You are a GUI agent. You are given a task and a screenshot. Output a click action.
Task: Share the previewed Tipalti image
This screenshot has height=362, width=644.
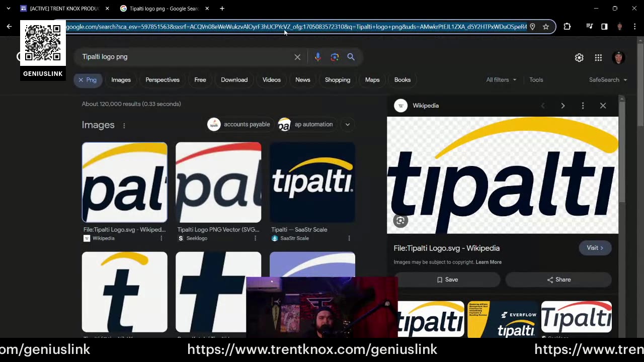point(558,280)
